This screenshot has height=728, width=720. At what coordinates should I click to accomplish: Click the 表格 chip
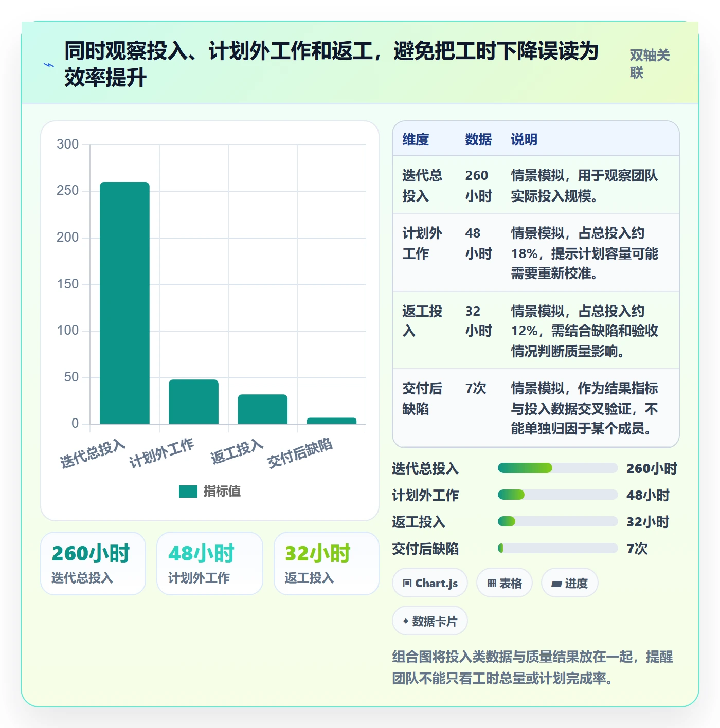coord(505,583)
